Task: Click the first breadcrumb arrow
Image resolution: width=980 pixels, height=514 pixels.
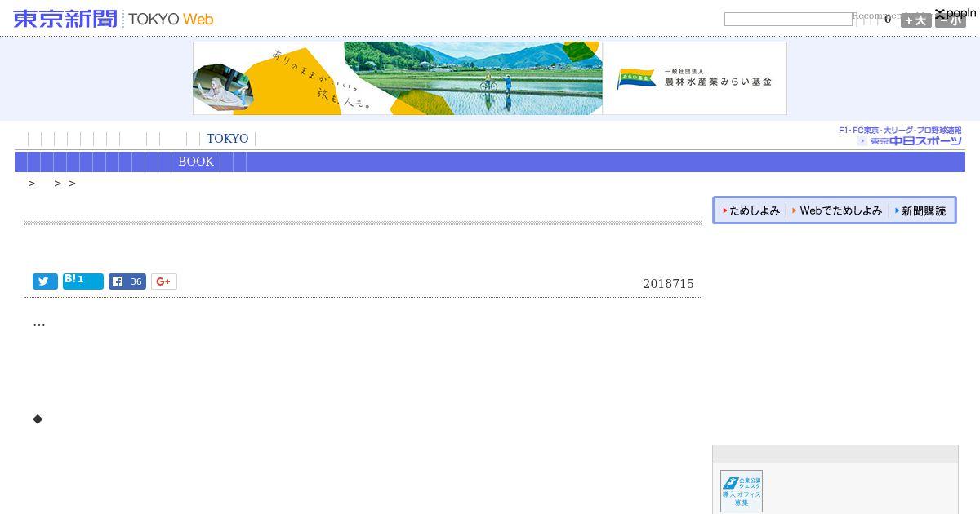Action: (32, 184)
